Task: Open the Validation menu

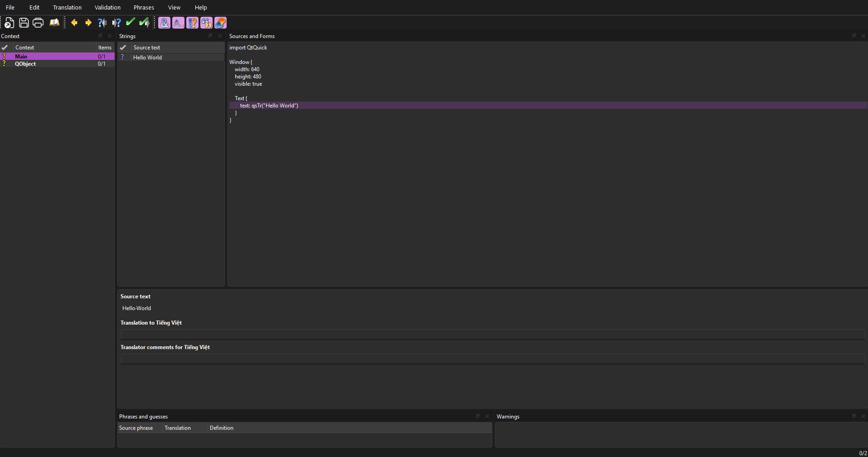Action: 107,7
